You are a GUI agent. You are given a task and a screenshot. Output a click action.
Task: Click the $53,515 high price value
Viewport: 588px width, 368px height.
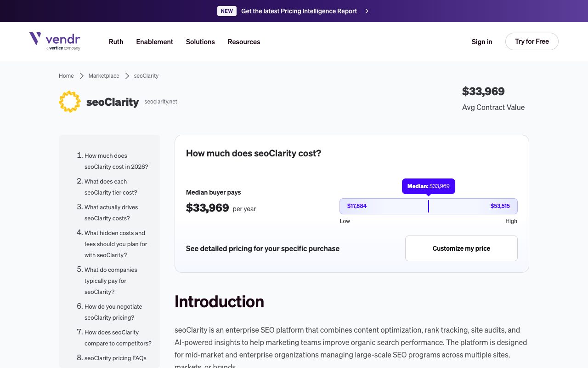tap(500, 206)
